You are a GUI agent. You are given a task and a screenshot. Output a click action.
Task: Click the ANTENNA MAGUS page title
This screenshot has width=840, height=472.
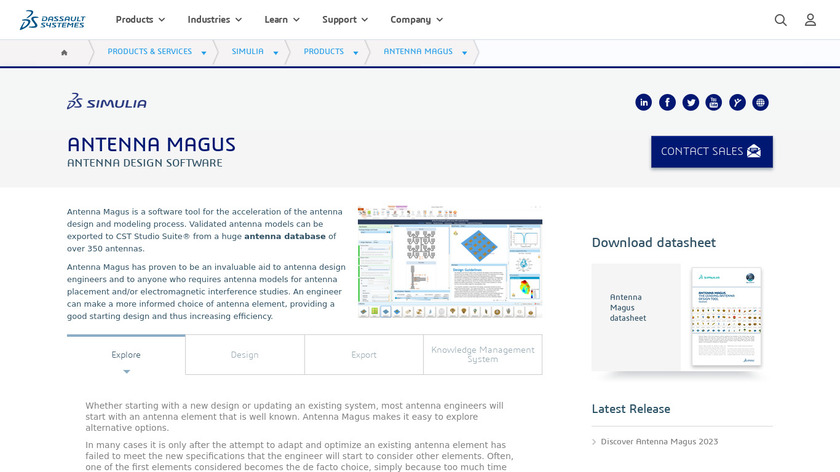pyautogui.click(x=151, y=144)
